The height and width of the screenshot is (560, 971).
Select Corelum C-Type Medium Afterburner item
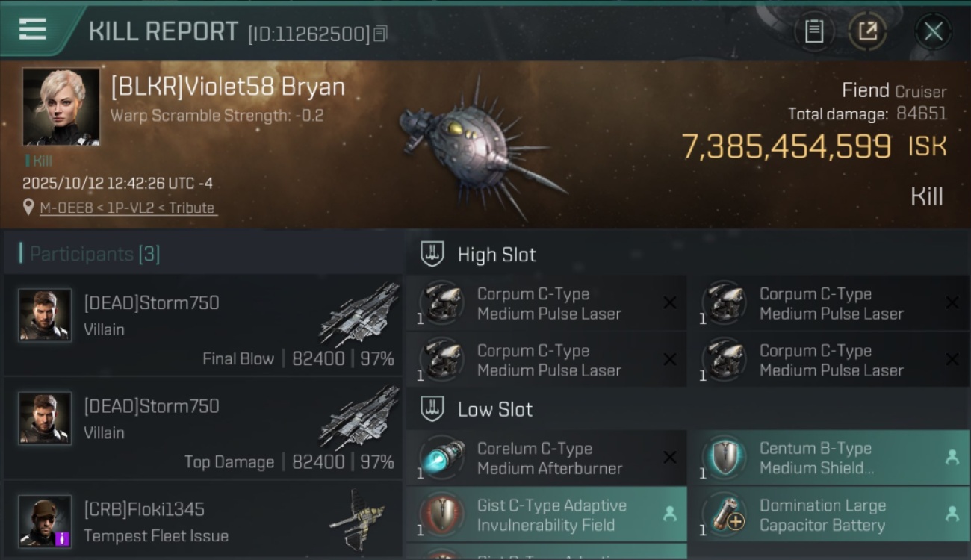click(546, 458)
